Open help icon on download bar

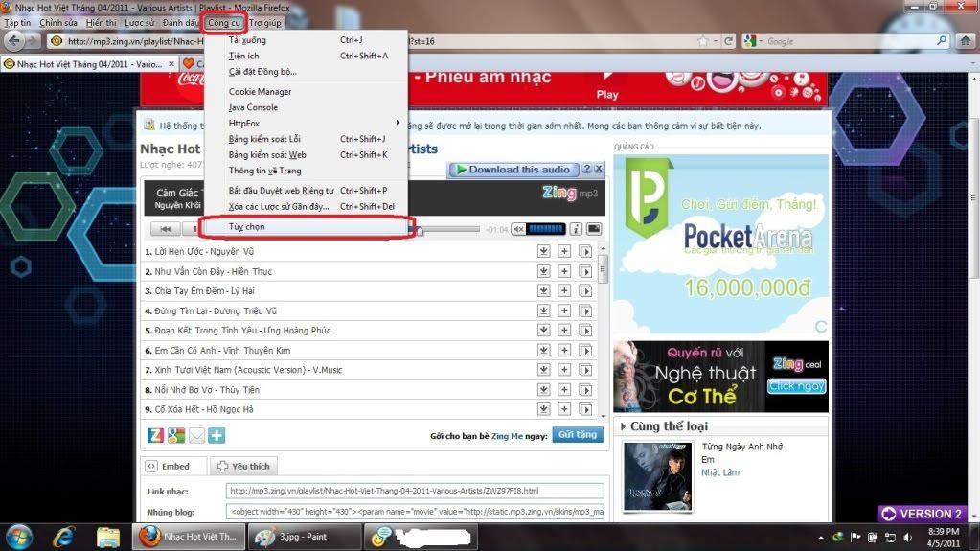(587, 169)
